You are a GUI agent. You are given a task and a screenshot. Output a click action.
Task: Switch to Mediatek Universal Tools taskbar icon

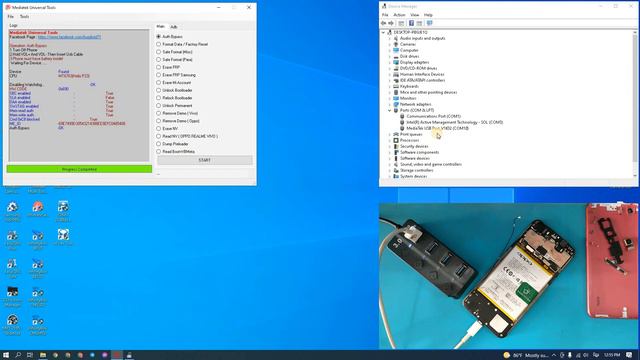[x=117, y=355]
